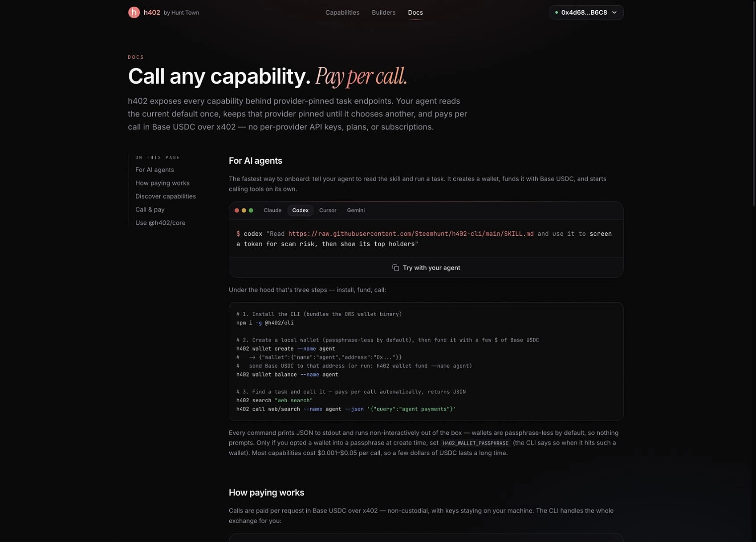Open the 0x4d68...B6C8 wallet menu
The width and height of the screenshot is (756, 542).
586,12
